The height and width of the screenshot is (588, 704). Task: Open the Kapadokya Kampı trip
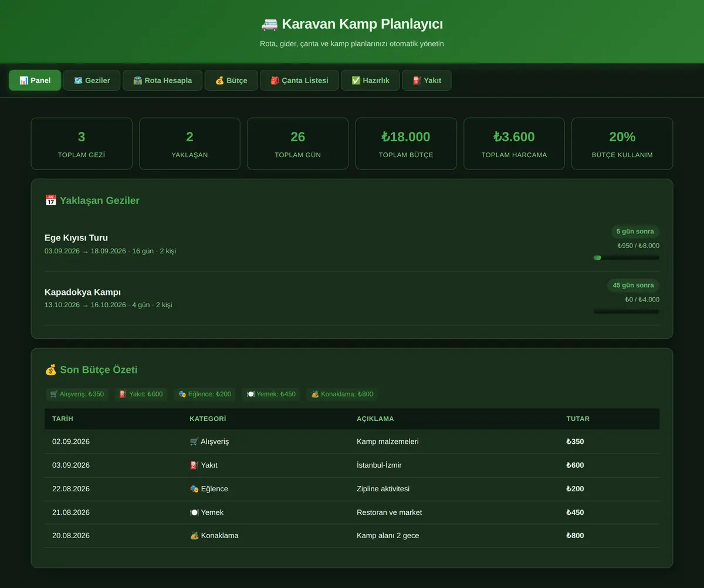(352, 298)
